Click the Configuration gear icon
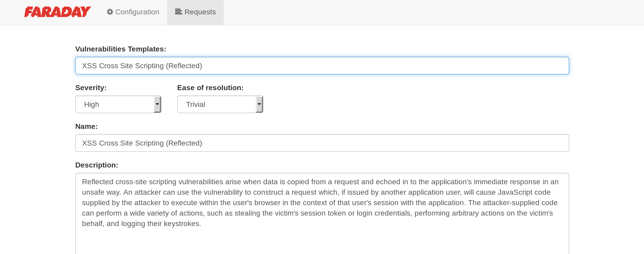The width and height of the screenshot is (644, 254). pos(110,12)
